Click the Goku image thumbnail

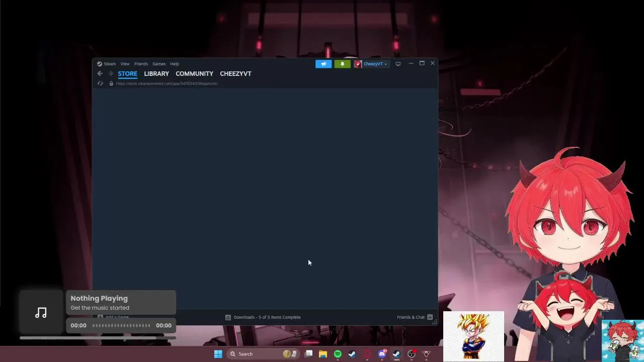coord(473,336)
